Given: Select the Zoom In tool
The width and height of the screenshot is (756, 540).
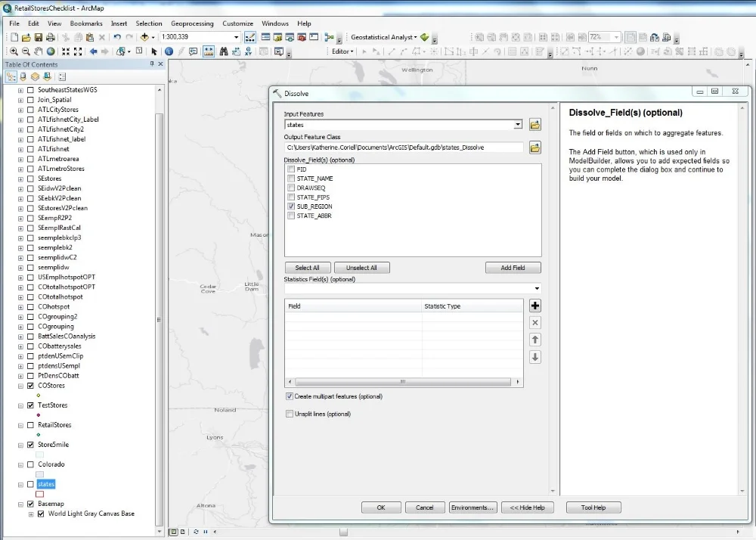Looking at the screenshot, I should click(14, 51).
